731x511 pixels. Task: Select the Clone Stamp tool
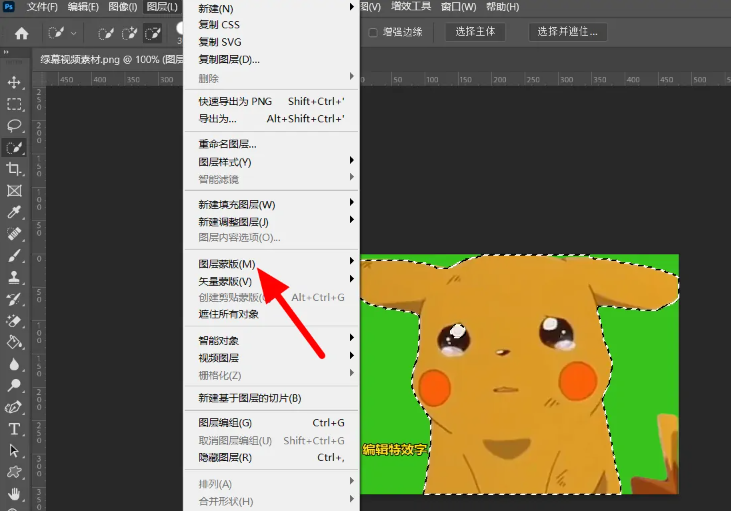(15, 277)
